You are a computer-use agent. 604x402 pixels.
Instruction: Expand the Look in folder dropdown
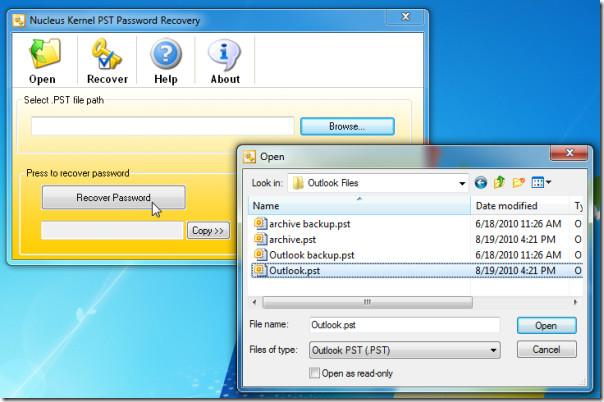coord(462,183)
